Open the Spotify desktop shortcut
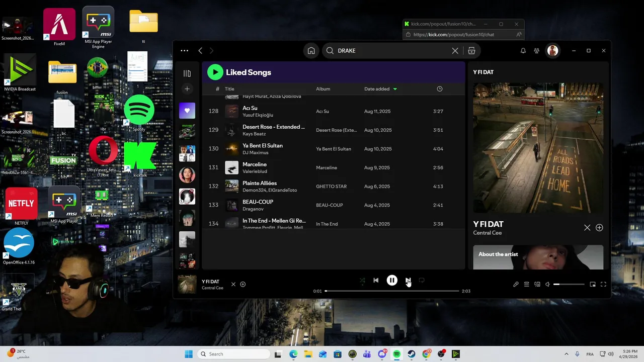The height and width of the screenshot is (362, 644). pyautogui.click(x=139, y=113)
